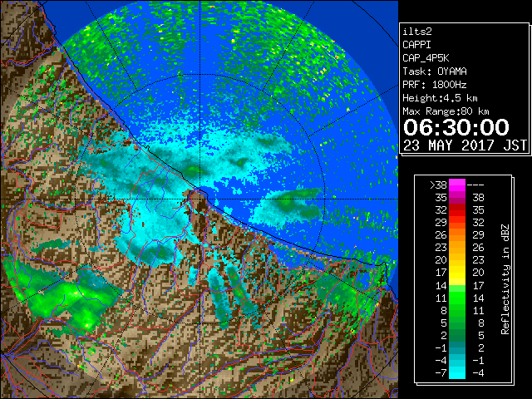
Task: Click the radar center where dotted axes cross
Action: tap(200, 199)
